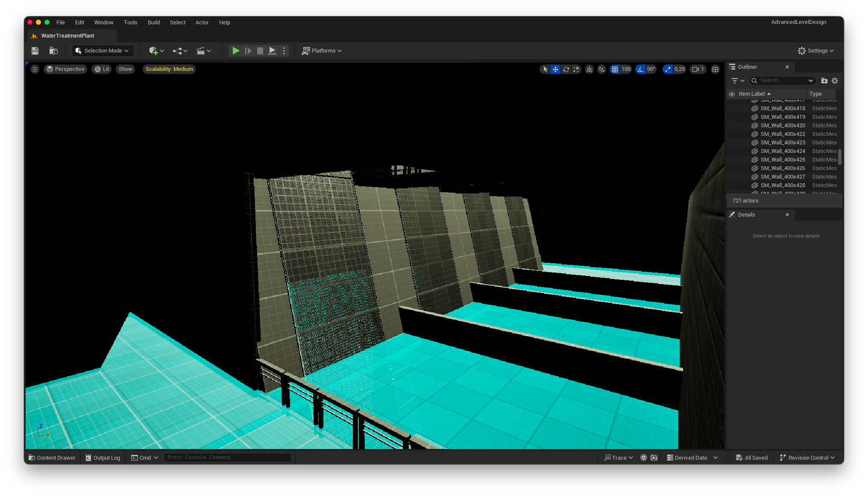Click the Output Log button
Viewport: 868px width, 496px height.
tap(103, 458)
